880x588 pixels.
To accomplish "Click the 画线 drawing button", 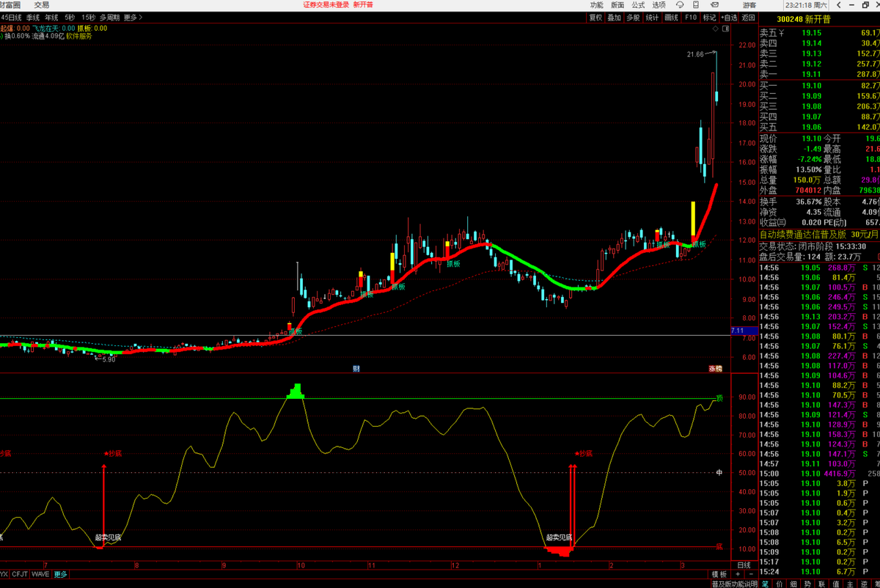I will (671, 18).
